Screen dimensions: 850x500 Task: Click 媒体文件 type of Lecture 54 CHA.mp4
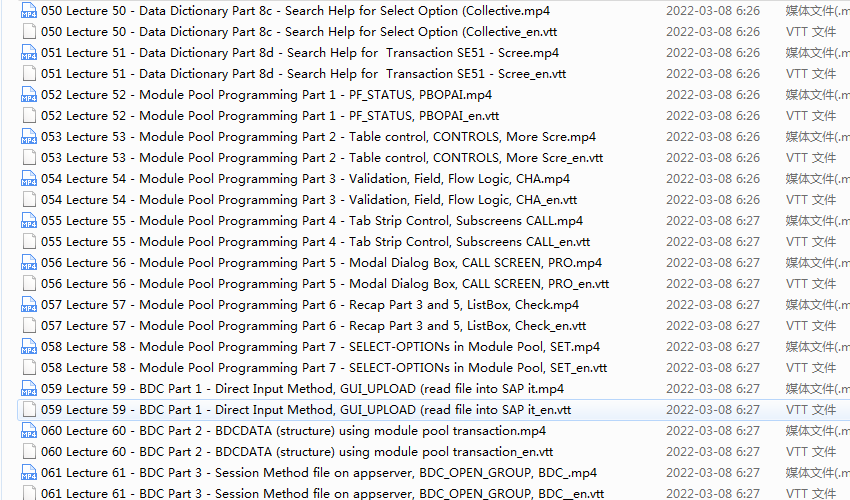point(817,179)
